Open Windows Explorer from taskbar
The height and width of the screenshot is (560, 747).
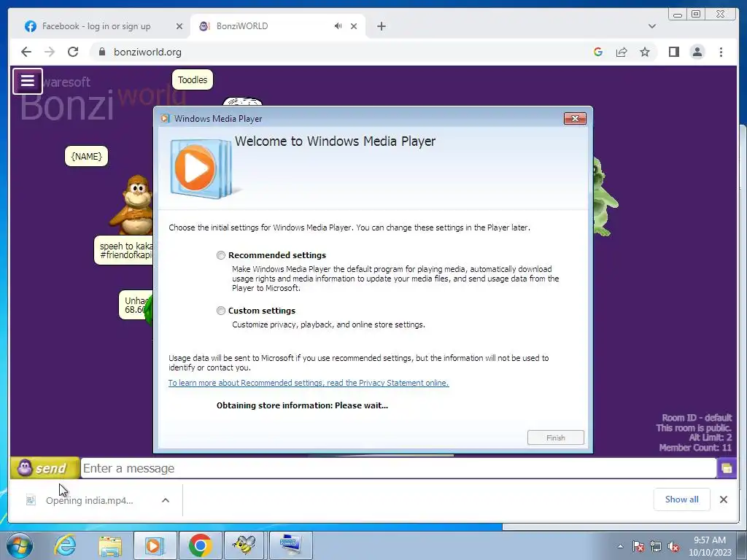click(x=110, y=545)
